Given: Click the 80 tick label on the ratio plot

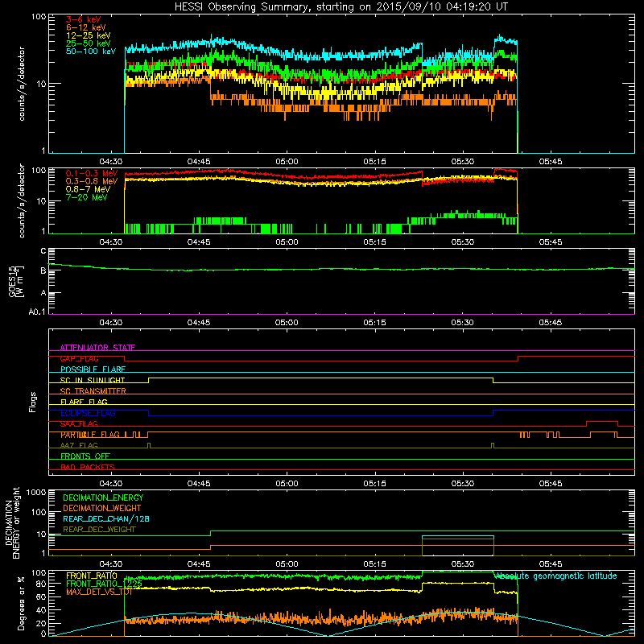Looking at the screenshot, I should (41, 584).
